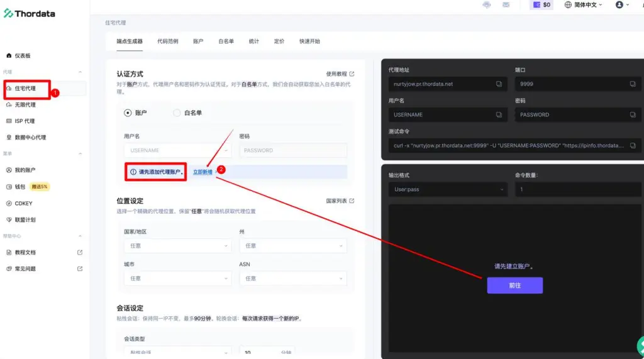The image size is (644, 359).
Task: Open the 用户名 USERNAME dropdown
Action: 177,150
